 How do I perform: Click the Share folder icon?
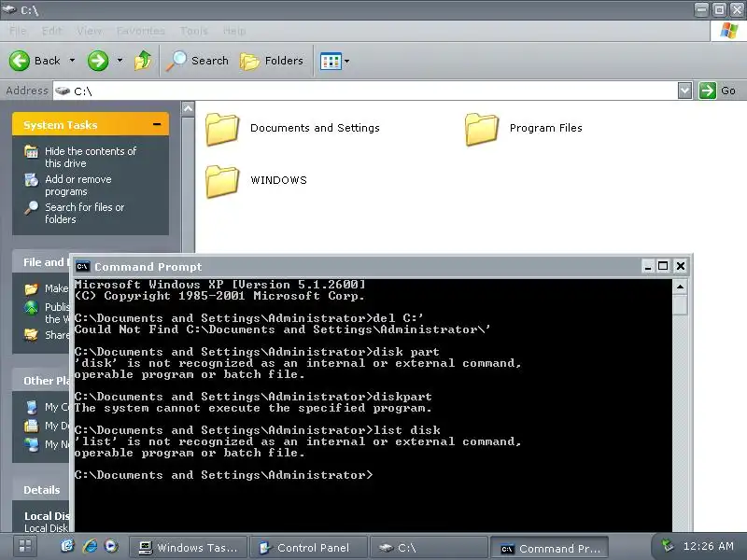[x=32, y=335]
